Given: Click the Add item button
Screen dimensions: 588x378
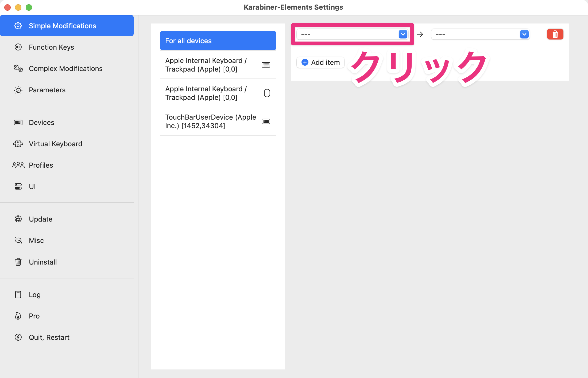Looking at the screenshot, I should tap(320, 62).
